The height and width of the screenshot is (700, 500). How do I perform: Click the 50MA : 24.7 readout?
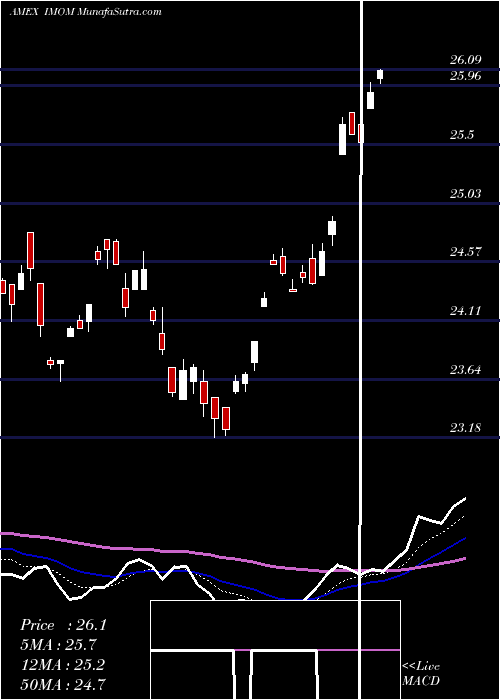point(62,684)
